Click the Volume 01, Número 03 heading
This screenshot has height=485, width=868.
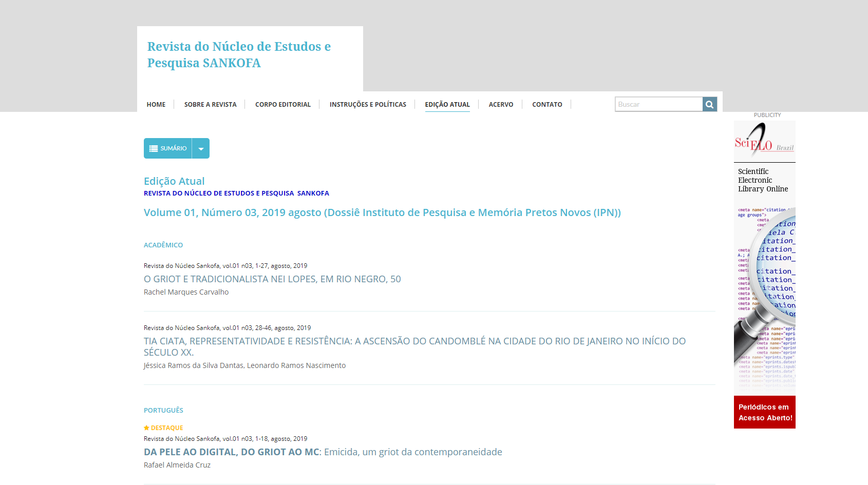pos(382,212)
